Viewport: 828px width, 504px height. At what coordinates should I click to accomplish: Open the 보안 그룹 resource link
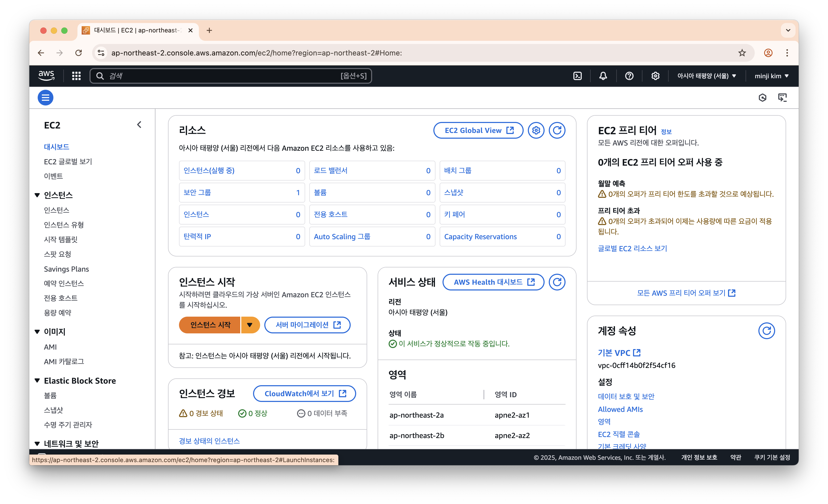click(197, 193)
